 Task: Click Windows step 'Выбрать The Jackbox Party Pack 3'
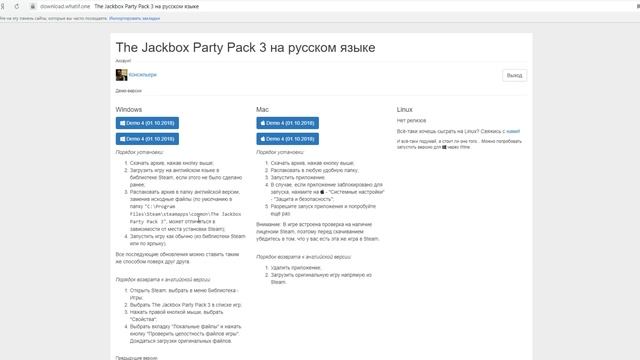186,305
